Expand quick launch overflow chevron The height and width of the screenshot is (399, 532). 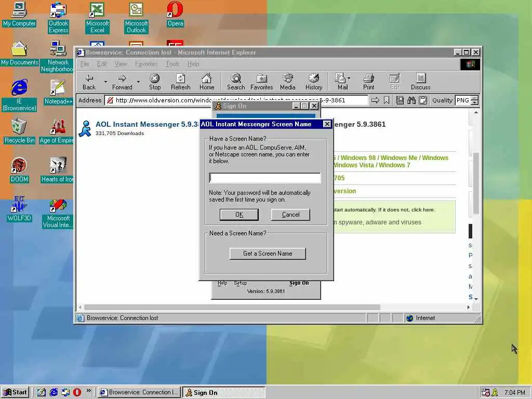[88, 391]
